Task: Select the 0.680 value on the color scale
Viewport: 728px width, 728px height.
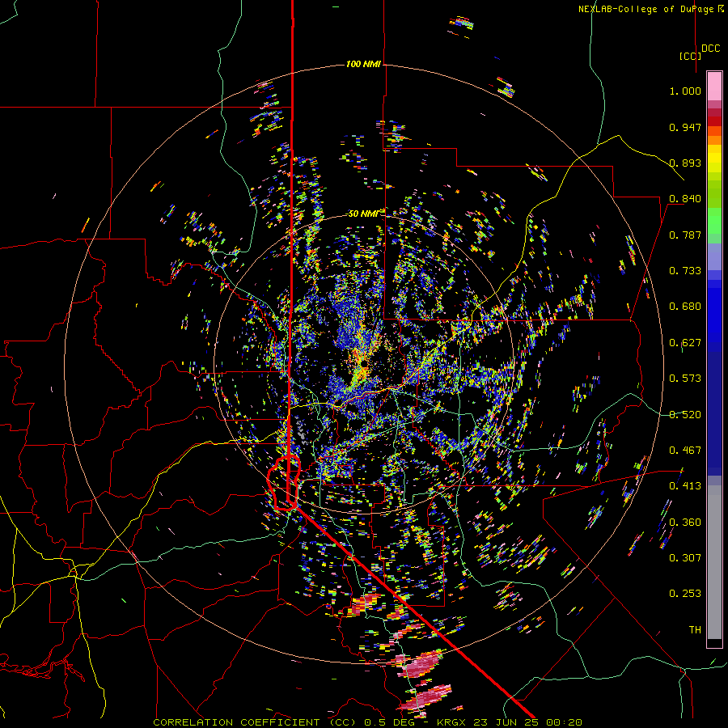Action: [685, 307]
